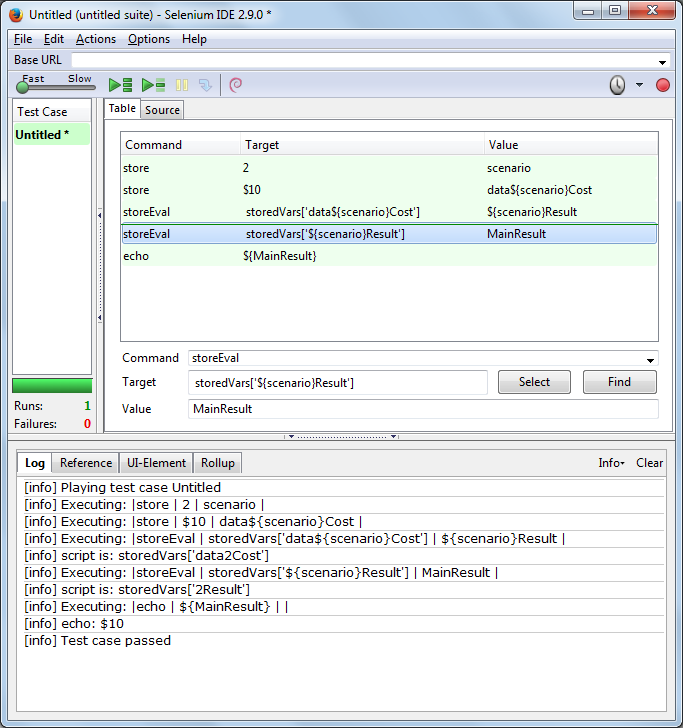
Task: Click the Select button
Action: point(534,382)
